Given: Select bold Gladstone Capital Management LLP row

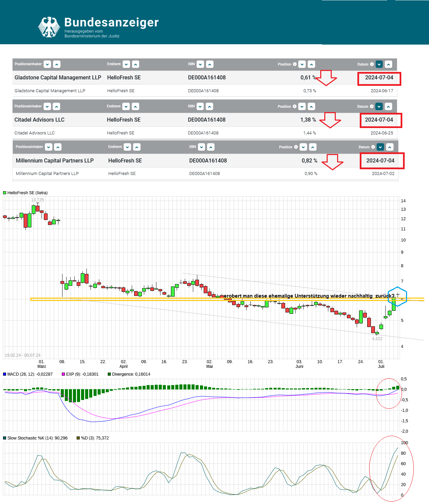Looking at the screenshot, I should [x=205, y=77].
